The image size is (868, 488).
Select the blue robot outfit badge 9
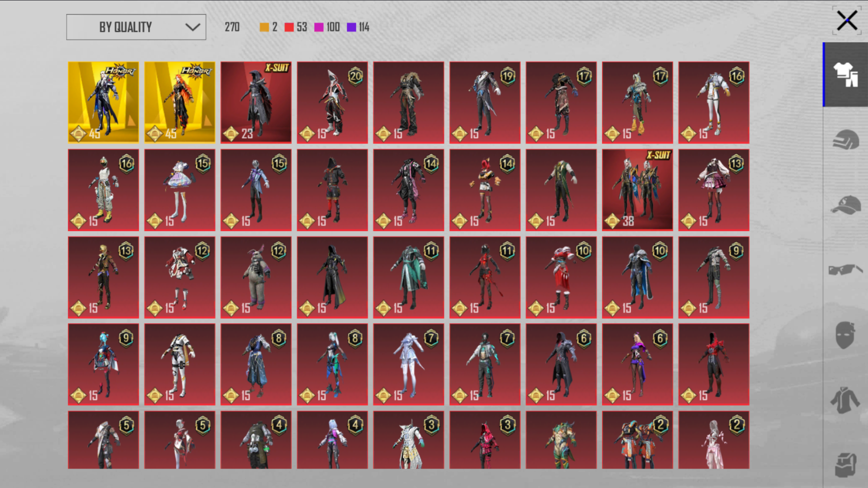pyautogui.click(x=103, y=364)
